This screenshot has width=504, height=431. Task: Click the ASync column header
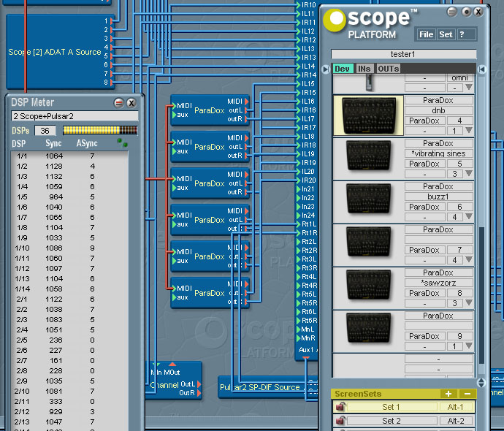[87, 143]
